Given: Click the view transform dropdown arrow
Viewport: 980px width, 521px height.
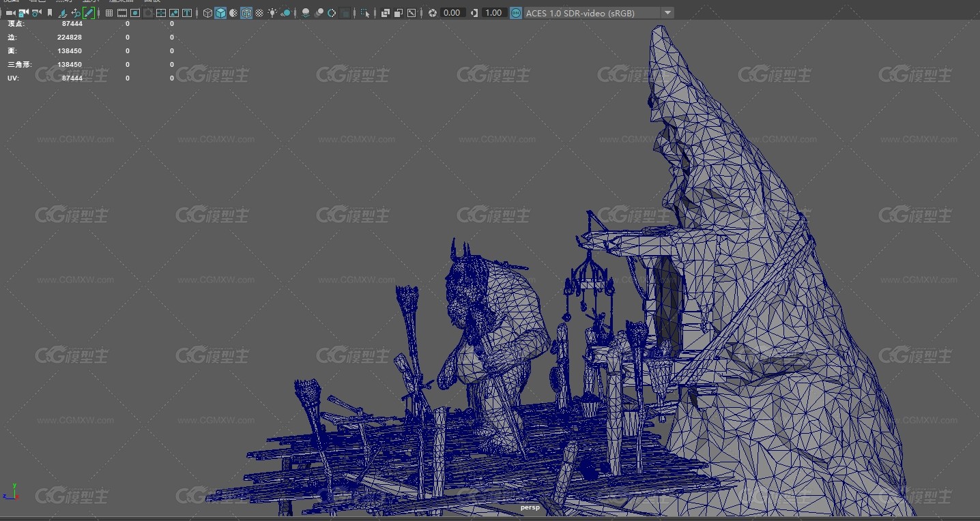Looking at the screenshot, I should pyautogui.click(x=667, y=13).
